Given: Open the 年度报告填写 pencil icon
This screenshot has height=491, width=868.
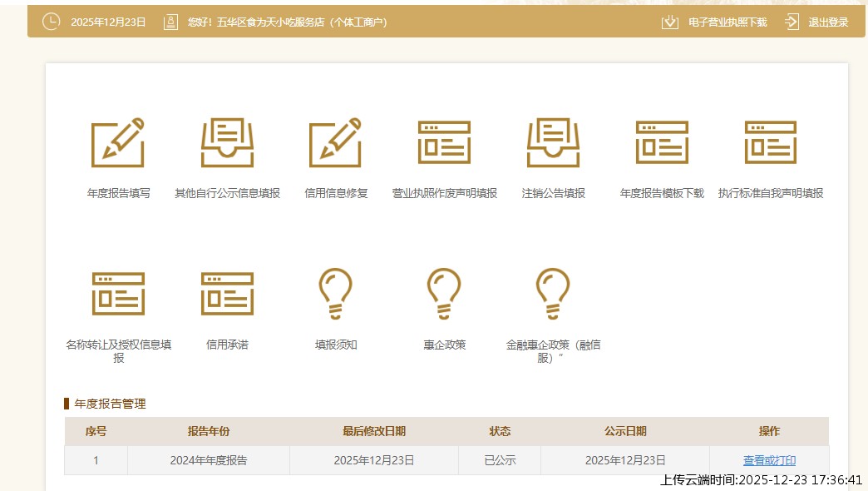Looking at the screenshot, I should pos(118,142).
